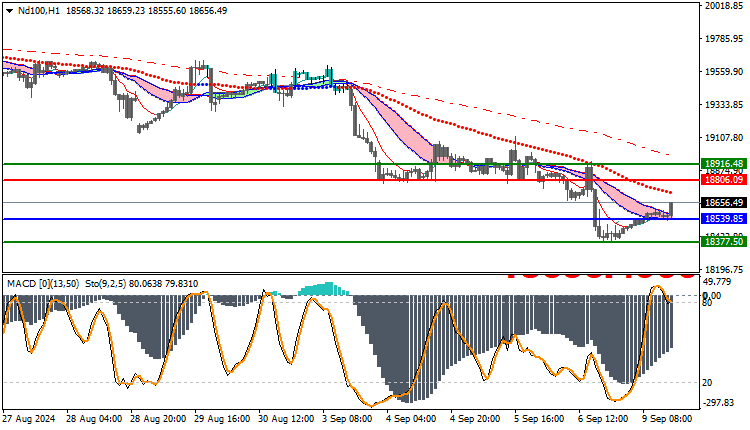Screen dimensions: 750x430
Task: Click the stochastic 20 level label
Action: point(707,383)
